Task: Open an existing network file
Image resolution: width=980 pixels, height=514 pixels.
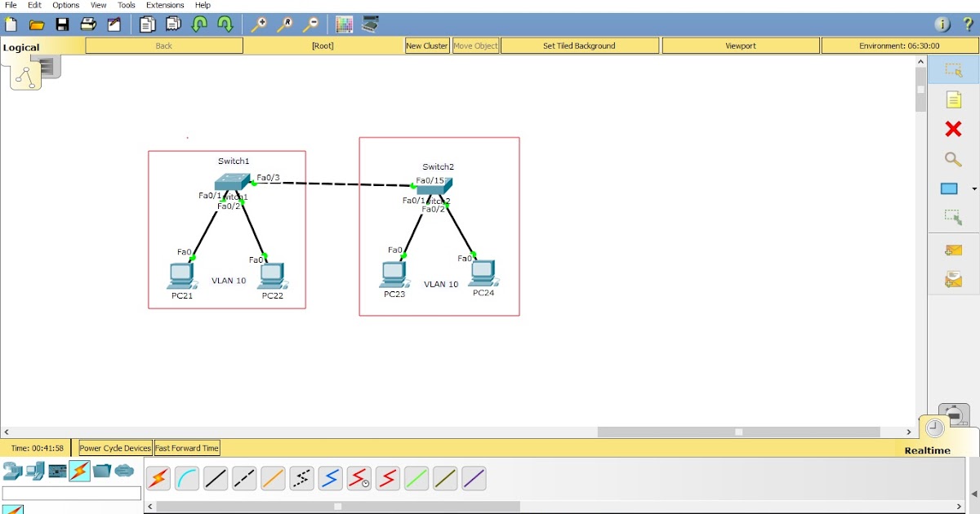Action: [x=37, y=24]
